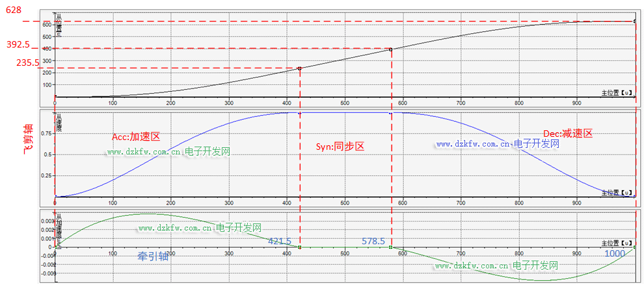This screenshot has width=644, height=284.
Task: Click the red 392.5 value label
Action: coord(18,45)
